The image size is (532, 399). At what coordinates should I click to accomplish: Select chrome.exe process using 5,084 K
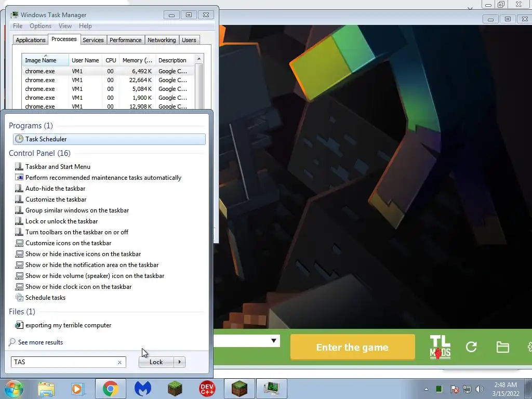(x=108, y=89)
